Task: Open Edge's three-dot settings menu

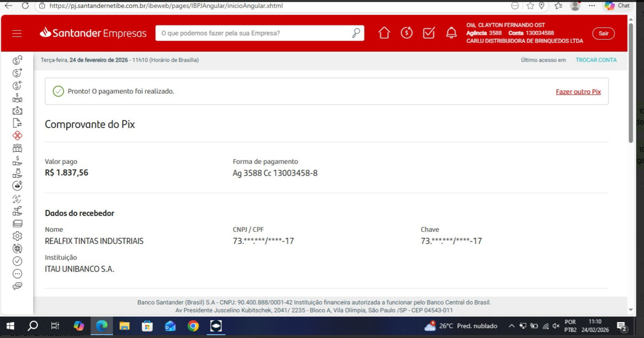Action: [592, 6]
